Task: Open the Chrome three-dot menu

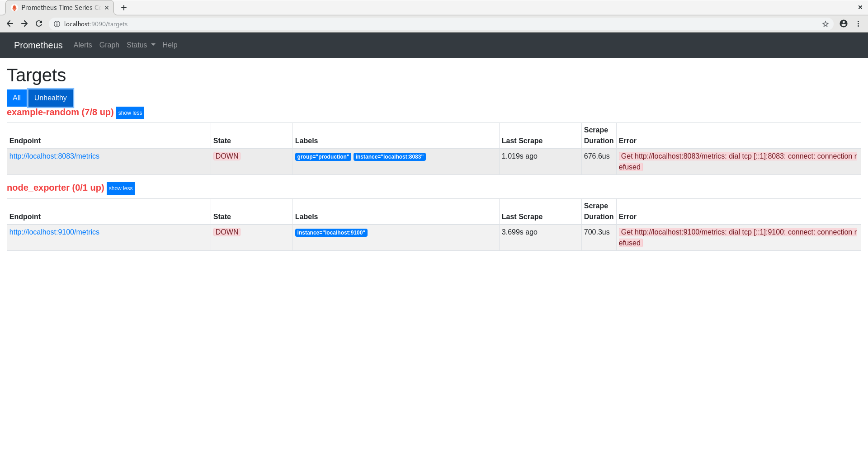Action: (858, 23)
